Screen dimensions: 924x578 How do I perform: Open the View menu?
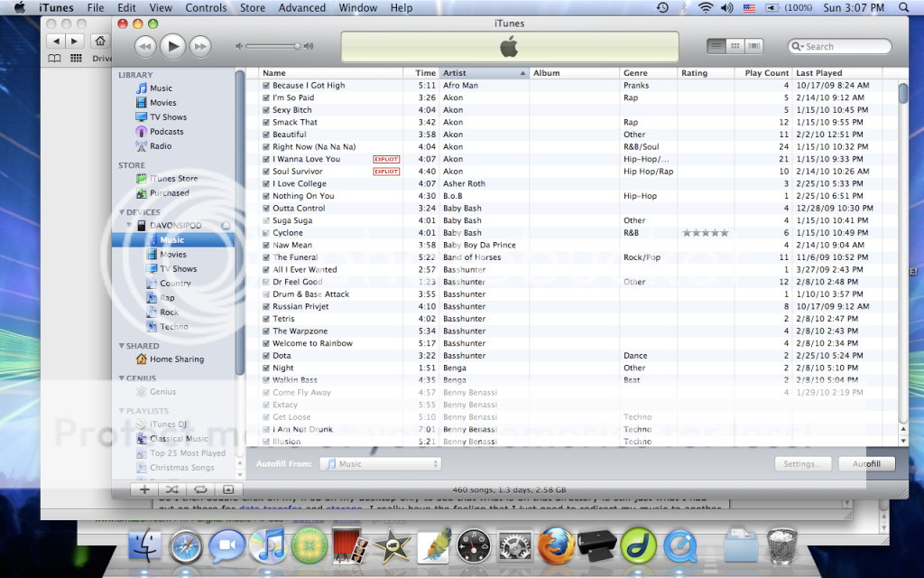point(161,7)
